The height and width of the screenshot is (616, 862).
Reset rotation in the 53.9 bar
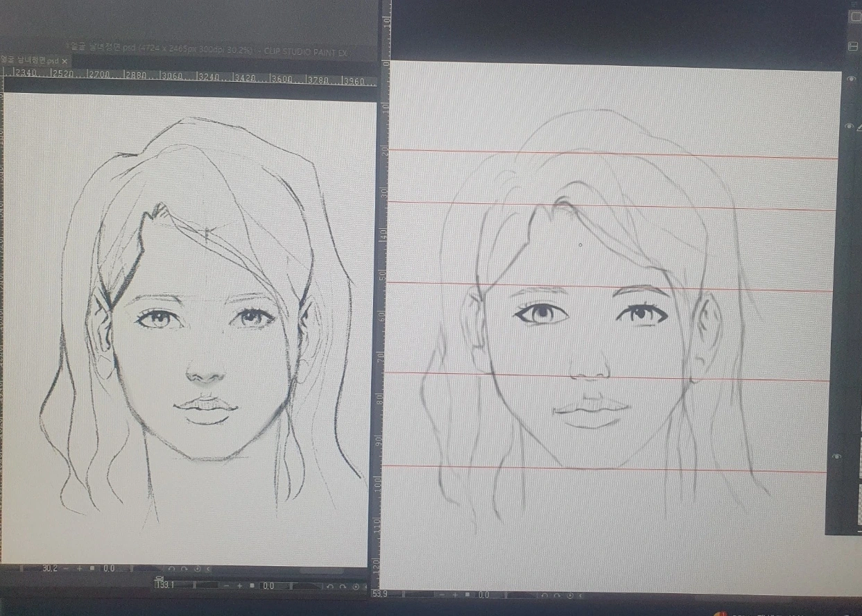point(570,595)
